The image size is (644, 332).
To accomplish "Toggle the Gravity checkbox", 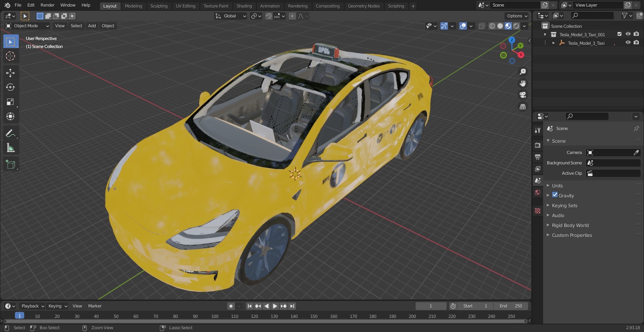I will 555,195.
